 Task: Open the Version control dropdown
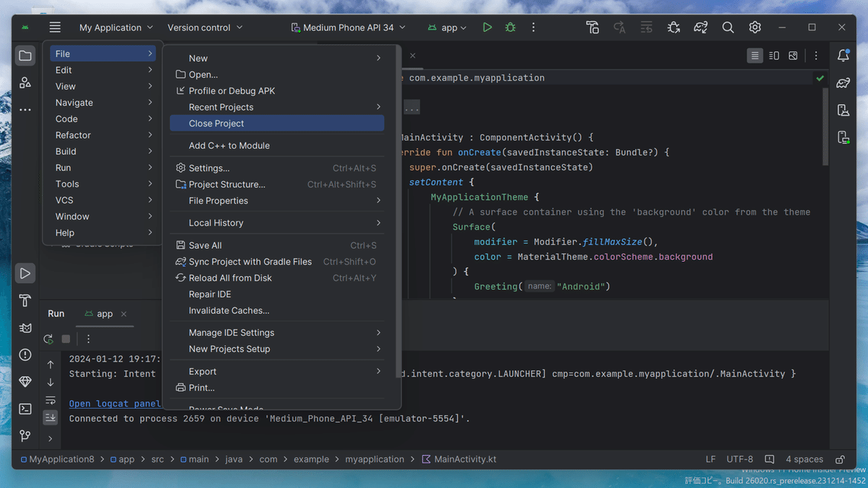(x=205, y=27)
